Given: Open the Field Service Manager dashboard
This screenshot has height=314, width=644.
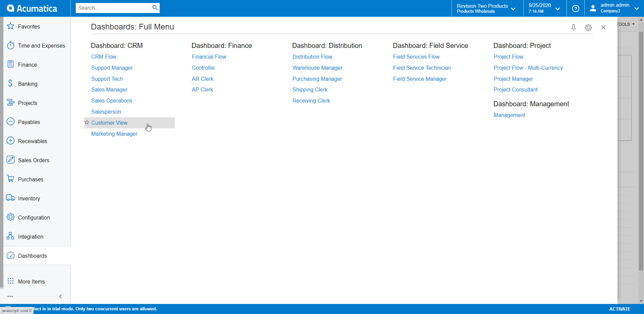Looking at the screenshot, I should point(420,79).
